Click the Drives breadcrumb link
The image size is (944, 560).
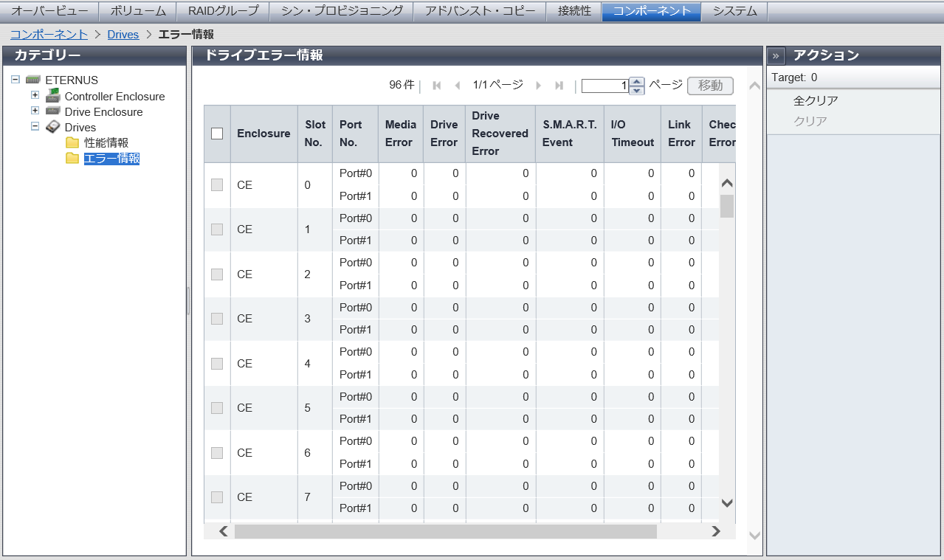click(x=123, y=35)
